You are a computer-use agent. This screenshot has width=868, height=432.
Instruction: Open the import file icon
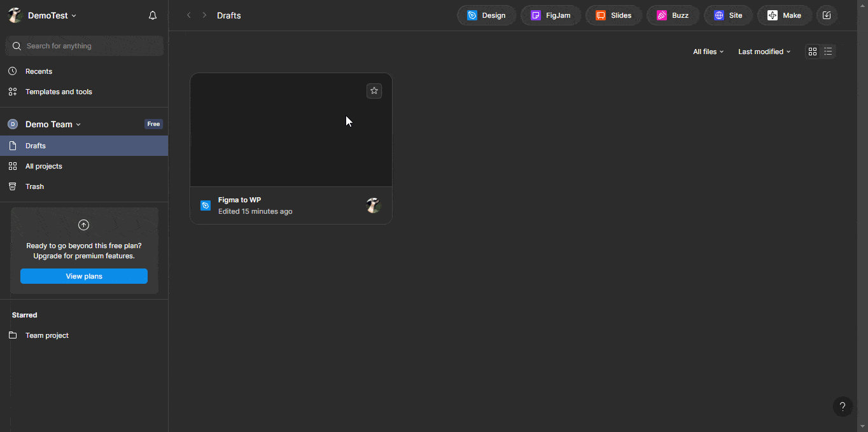(827, 15)
